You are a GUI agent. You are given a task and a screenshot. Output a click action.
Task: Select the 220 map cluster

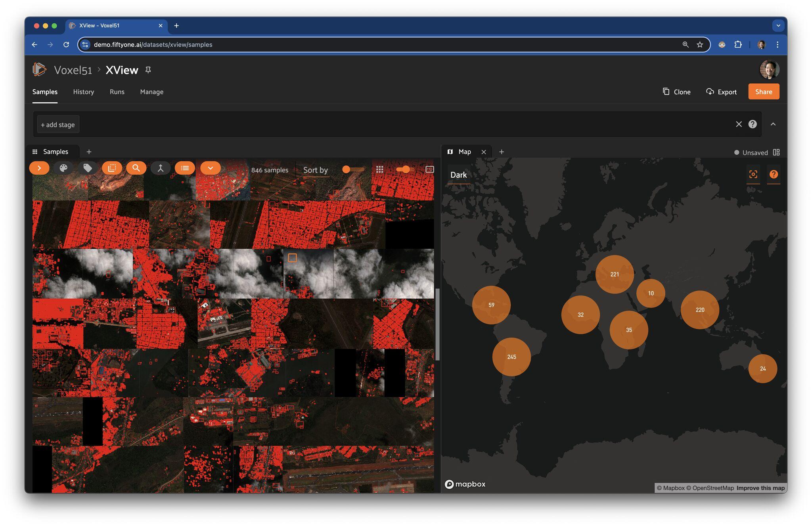700,310
